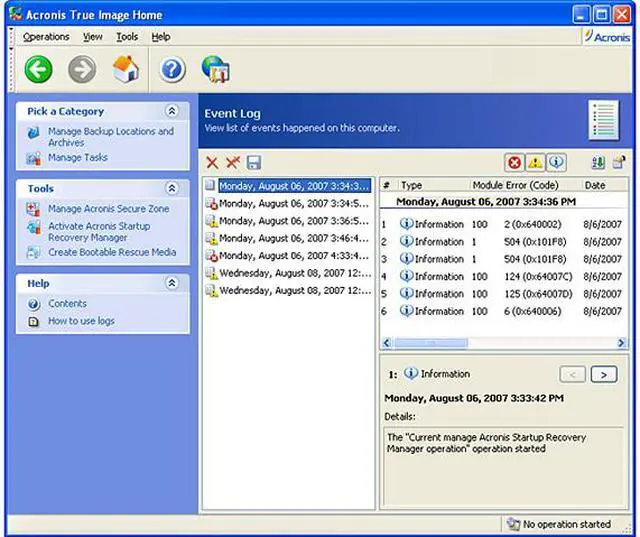The width and height of the screenshot is (640, 537).
Task: Open the View menu
Action: tap(93, 37)
